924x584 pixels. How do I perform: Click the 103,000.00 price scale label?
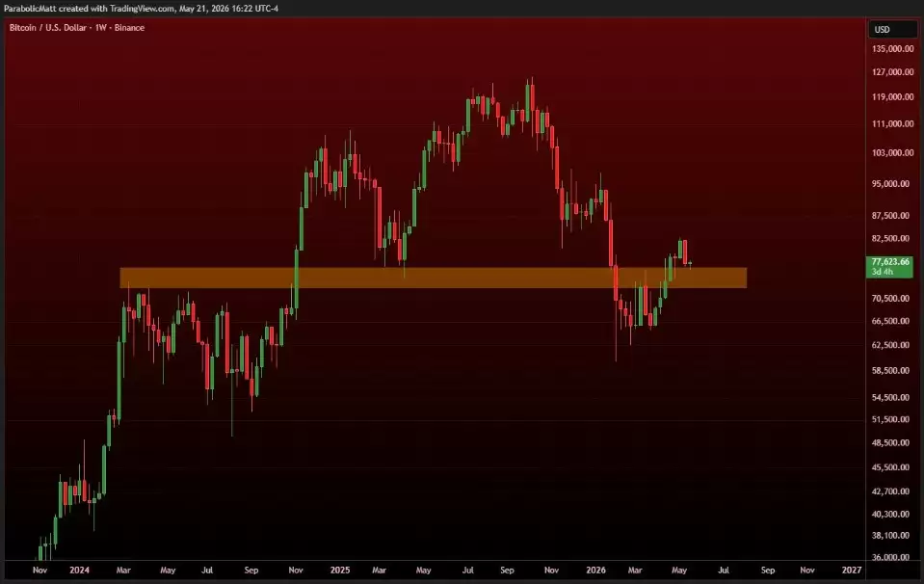pyautogui.click(x=893, y=152)
